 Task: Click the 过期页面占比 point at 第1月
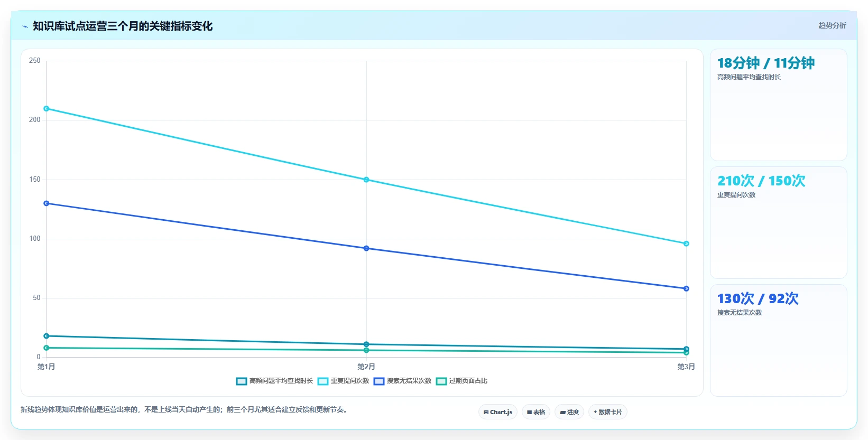(x=47, y=348)
